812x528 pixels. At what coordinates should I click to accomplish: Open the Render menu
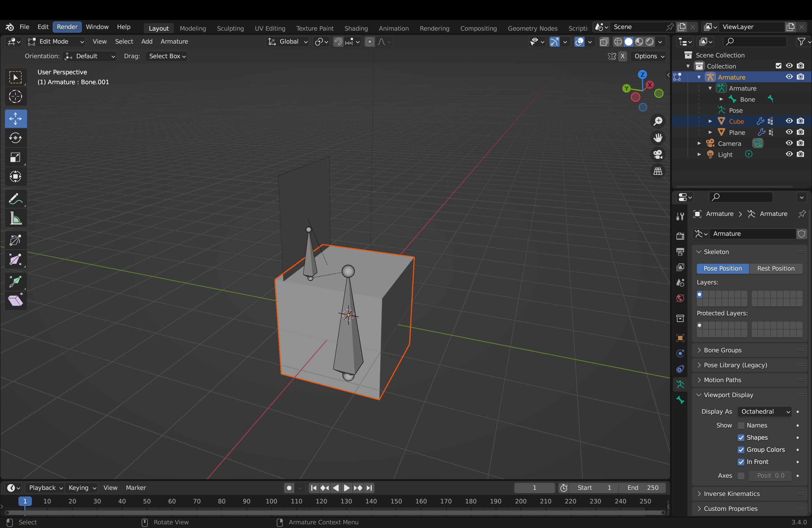click(x=67, y=27)
